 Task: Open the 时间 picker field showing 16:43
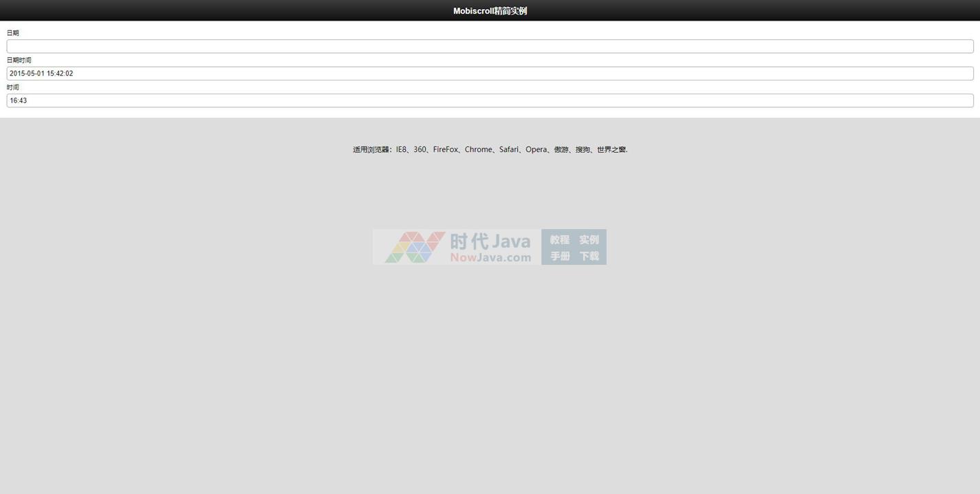(490, 100)
